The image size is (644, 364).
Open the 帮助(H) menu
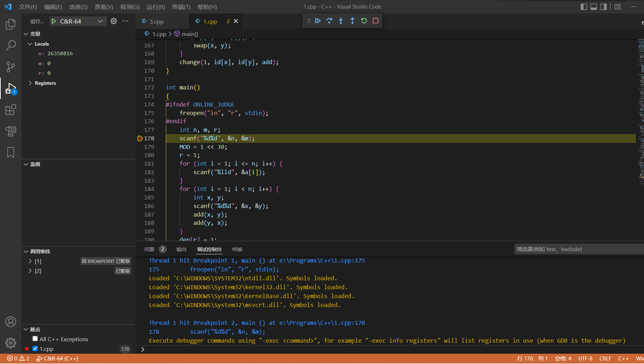point(207,7)
